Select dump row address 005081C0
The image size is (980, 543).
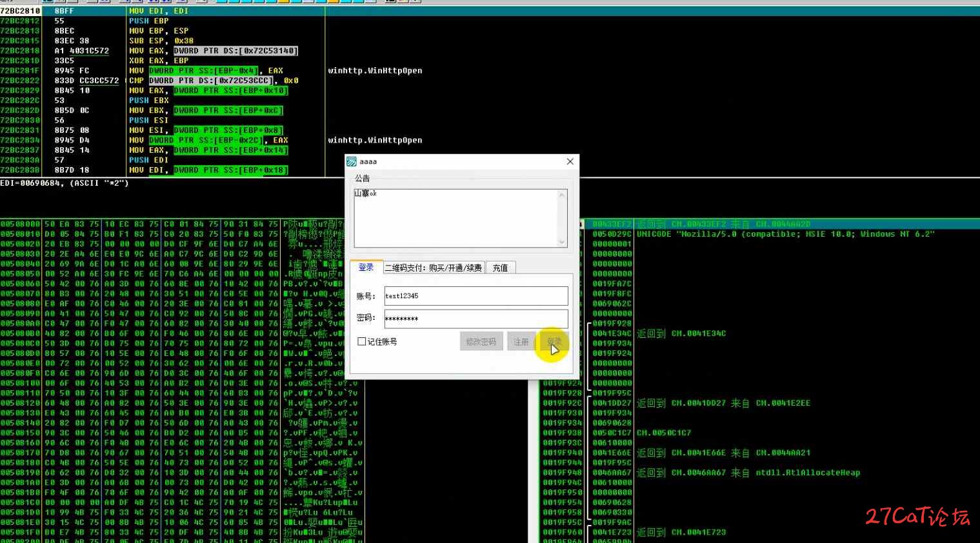tap(21, 502)
